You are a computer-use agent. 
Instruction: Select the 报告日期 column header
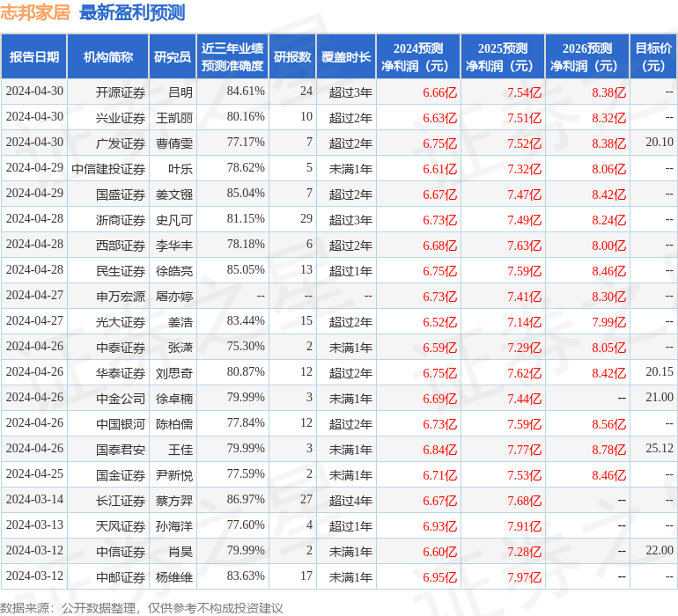34,57
